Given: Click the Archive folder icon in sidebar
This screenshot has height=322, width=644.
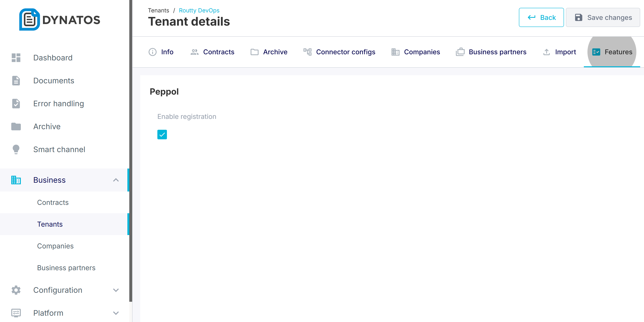Looking at the screenshot, I should (x=16, y=127).
